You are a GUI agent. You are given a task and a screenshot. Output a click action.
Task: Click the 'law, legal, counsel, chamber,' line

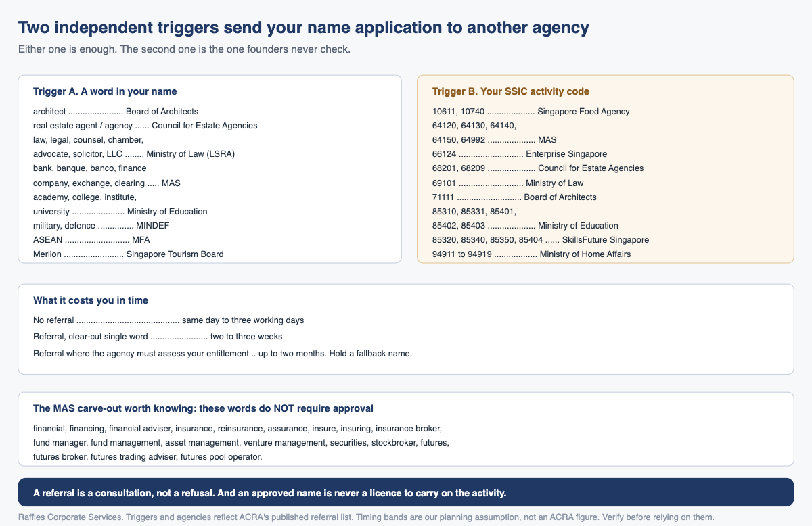coord(89,139)
